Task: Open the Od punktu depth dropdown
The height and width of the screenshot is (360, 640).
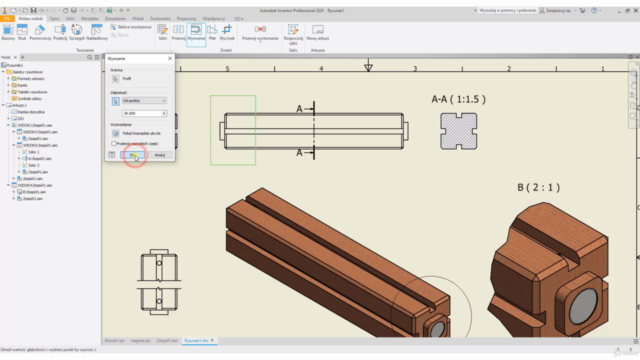Action: coord(144,101)
